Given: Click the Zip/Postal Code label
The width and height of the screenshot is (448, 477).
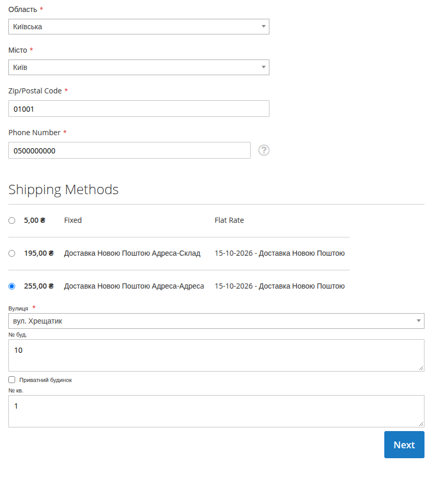Looking at the screenshot, I should 35,91.
